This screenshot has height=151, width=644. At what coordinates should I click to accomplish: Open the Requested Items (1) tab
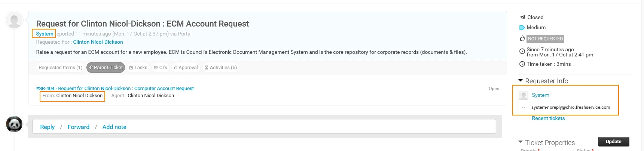[60, 68]
